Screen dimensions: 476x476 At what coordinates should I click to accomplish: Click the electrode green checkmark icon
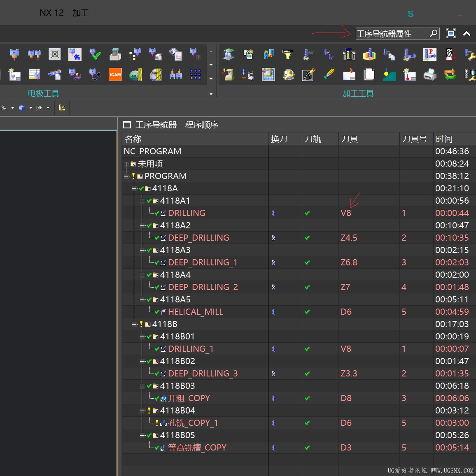coord(95,54)
